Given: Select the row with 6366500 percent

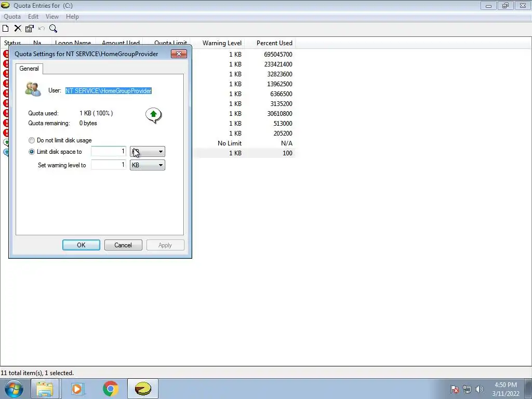Looking at the screenshot, I should pos(244,94).
